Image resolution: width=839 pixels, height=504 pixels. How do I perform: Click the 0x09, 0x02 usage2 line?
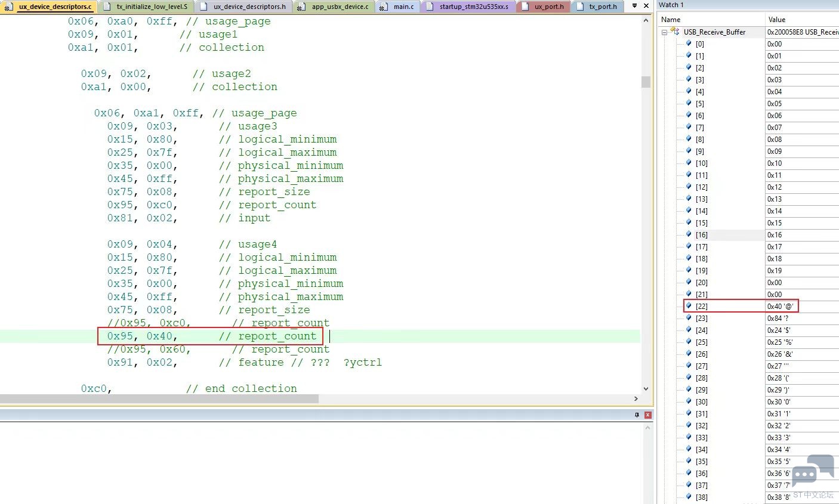pos(166,74)
